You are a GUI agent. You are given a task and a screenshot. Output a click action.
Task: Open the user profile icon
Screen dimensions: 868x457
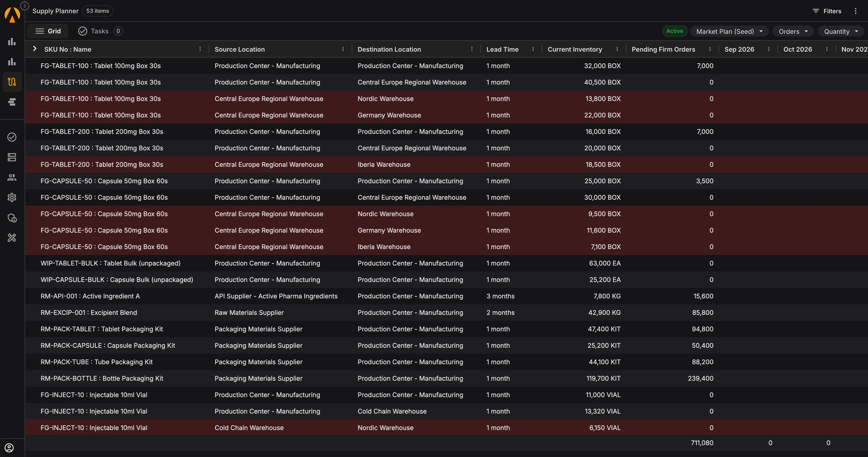click(9, 448)
